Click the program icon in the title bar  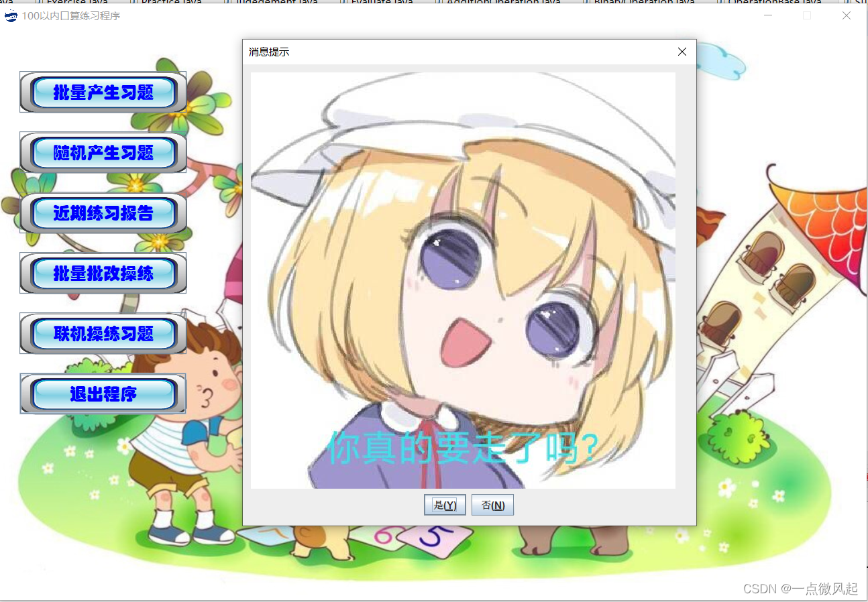[9, 15]
